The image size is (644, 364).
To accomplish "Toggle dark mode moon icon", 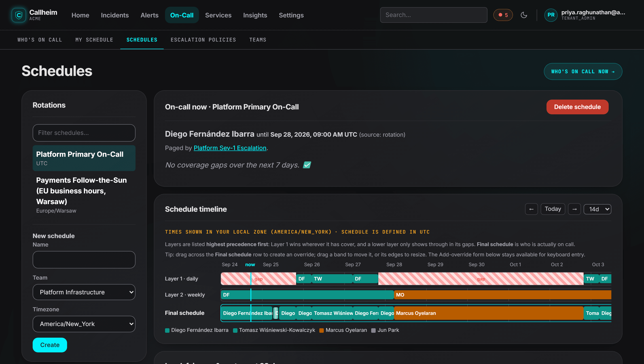I will click(x=524, y=15).
